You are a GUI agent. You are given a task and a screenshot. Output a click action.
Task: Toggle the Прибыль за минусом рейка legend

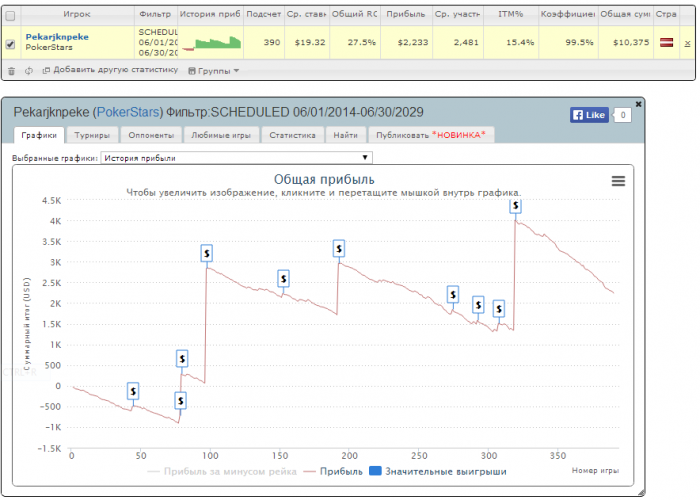(222, 471)
